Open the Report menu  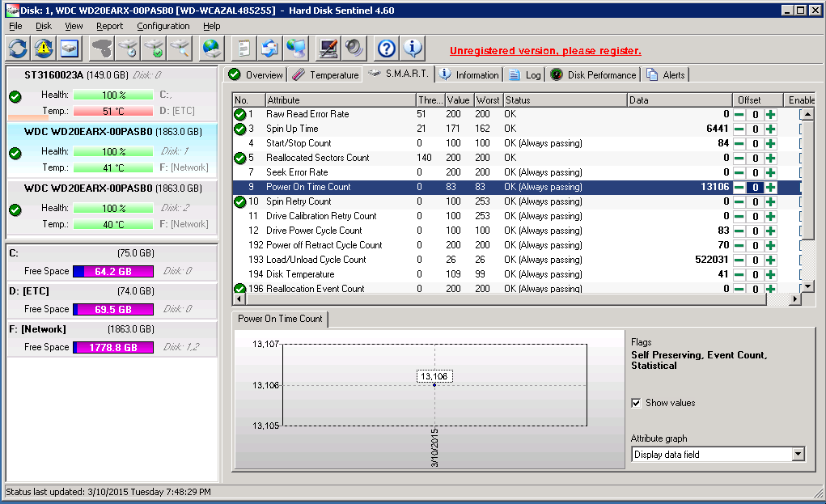[x=109, y=26]
